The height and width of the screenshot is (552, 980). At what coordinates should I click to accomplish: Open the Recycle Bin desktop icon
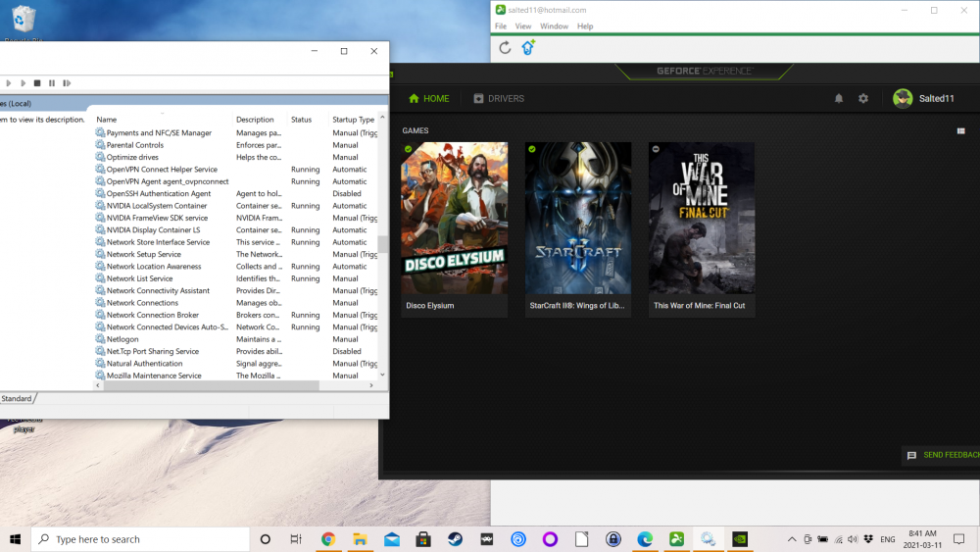pos(24,22)
